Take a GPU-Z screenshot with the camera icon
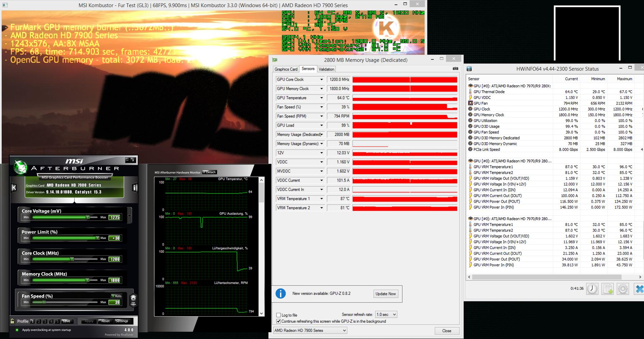 coord(455,69)
